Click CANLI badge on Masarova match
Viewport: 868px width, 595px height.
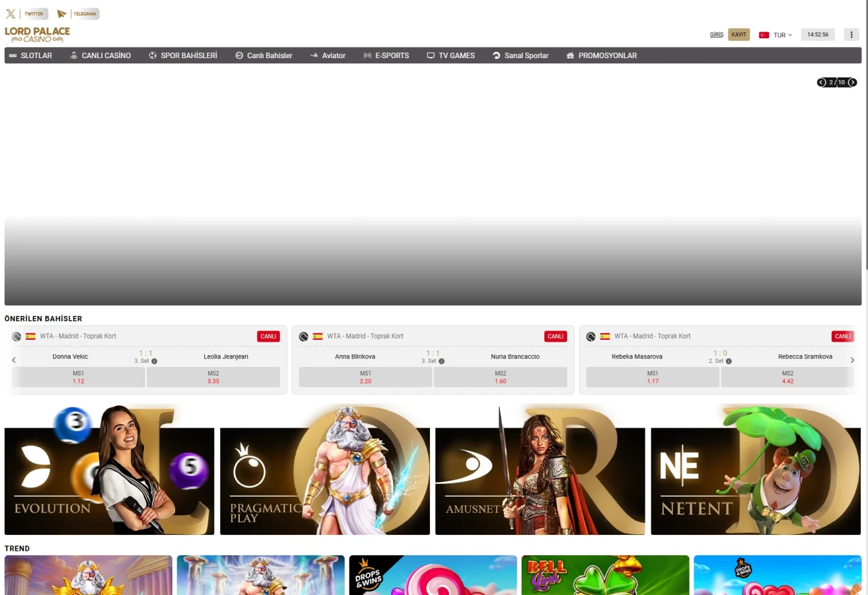(x=843, y=337)
